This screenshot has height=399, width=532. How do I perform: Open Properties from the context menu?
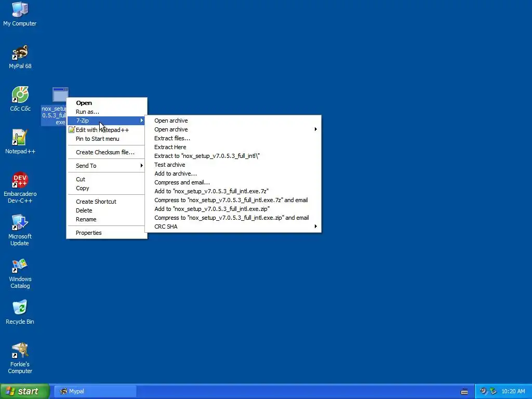point(107,233)
